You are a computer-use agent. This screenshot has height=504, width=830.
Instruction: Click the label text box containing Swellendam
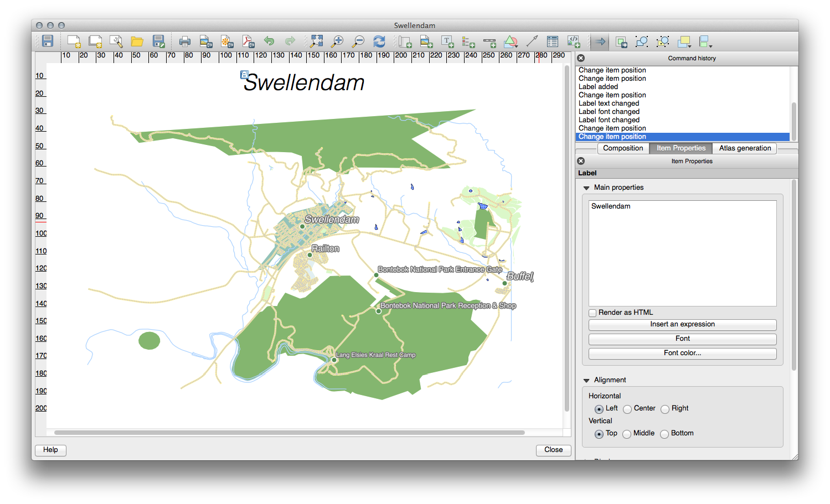point(682,253)
